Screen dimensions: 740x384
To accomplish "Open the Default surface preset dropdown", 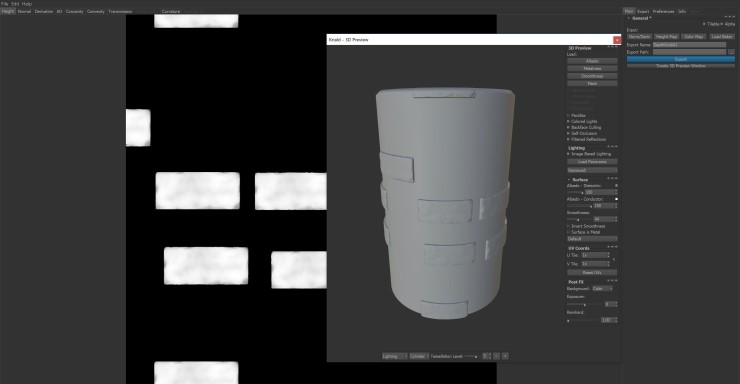I will (x=592, y=239).
